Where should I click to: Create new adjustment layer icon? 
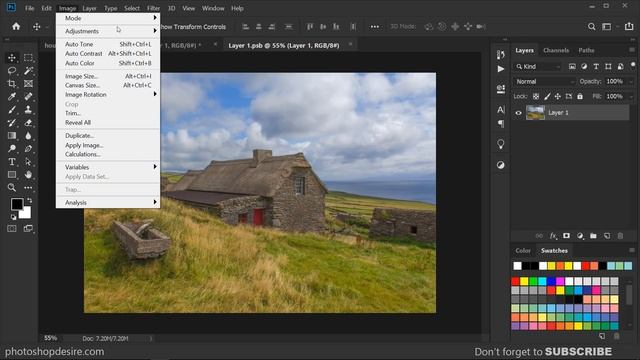(x=580, y=236)
